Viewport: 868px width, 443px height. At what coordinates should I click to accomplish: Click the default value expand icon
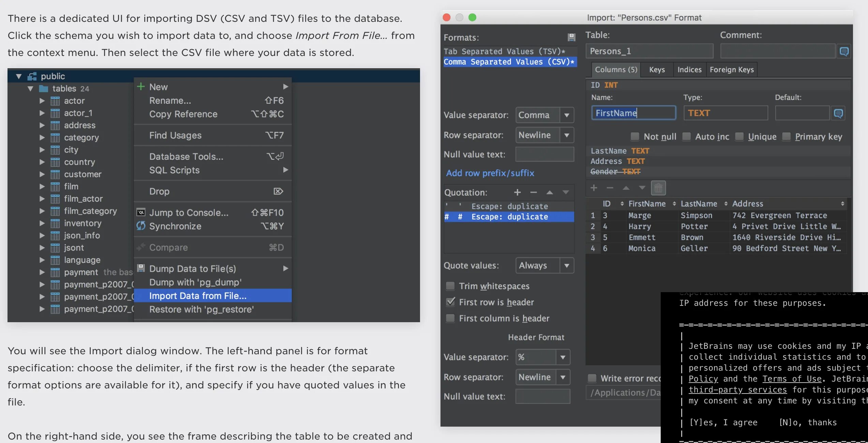[838, 113]
